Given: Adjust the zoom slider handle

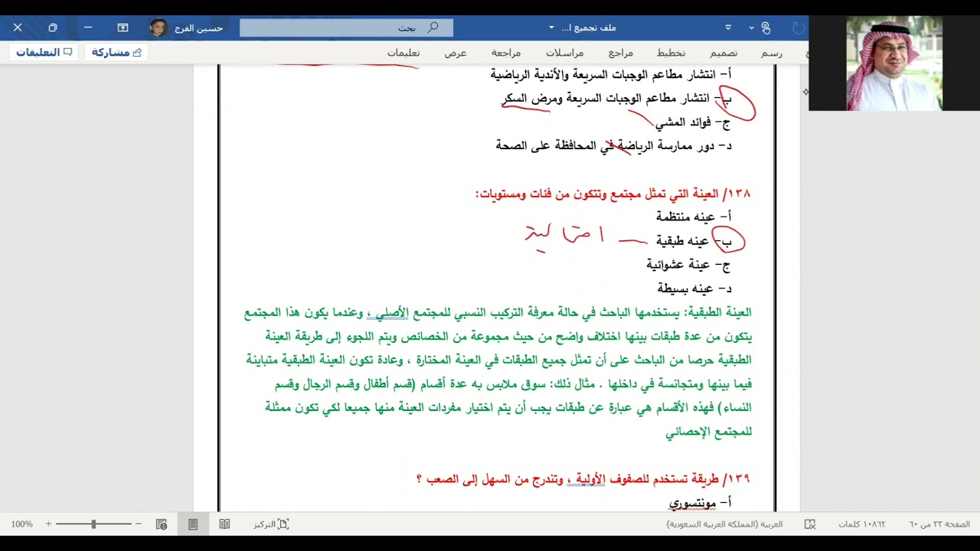Looking at the screenshot, I should click(93, 524).
